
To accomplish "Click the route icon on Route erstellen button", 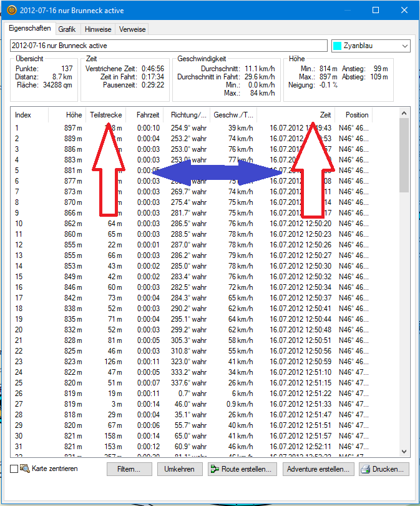I will point(215,469).
